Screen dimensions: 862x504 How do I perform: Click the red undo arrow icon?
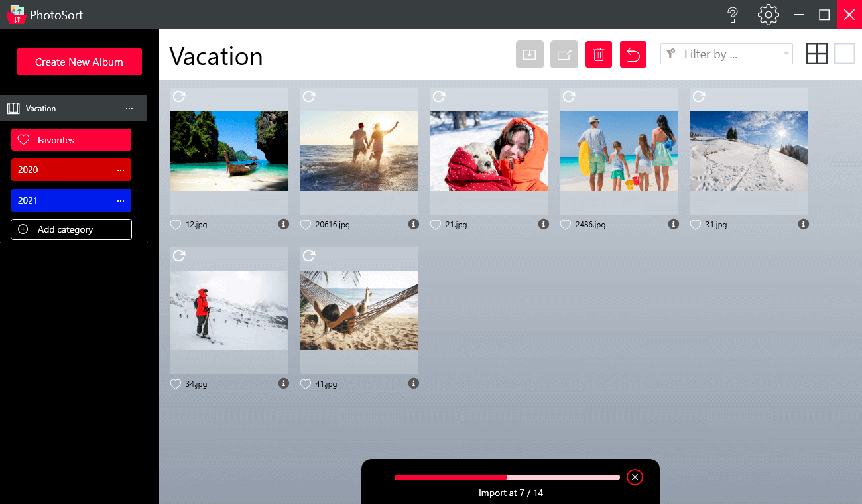633,54
